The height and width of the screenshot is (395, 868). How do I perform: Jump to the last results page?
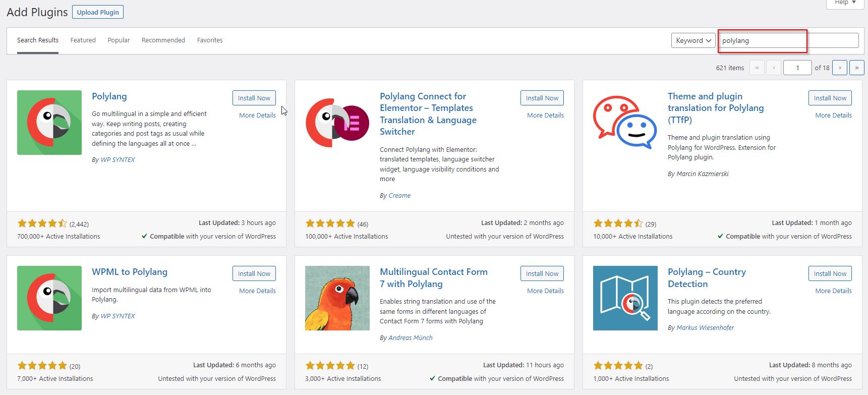pyautogui.click(x=857, y=68)
